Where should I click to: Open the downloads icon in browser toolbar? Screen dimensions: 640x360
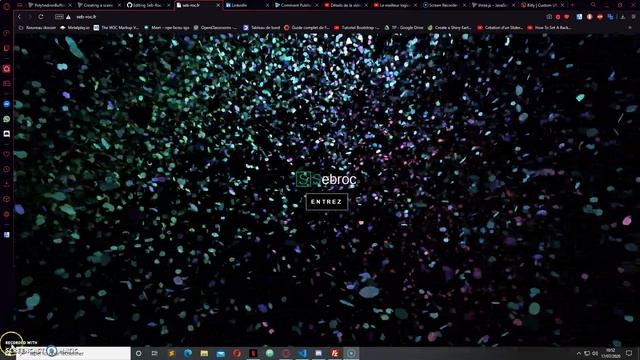point(623,17)
